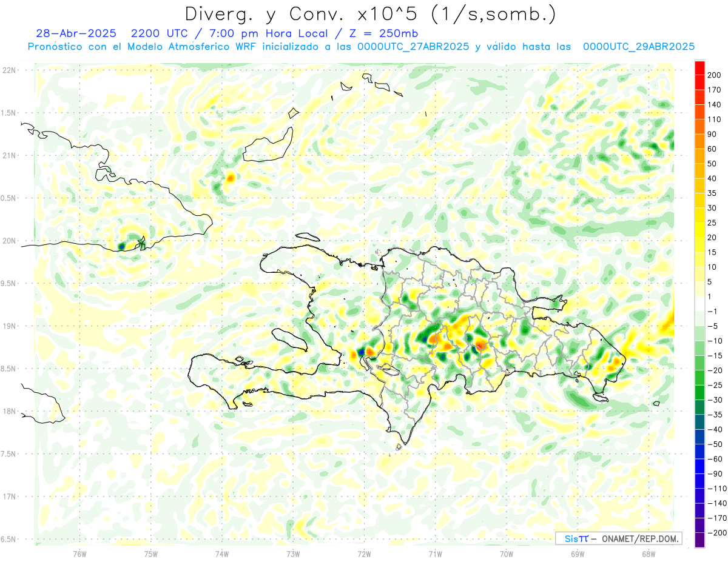Click the '-1' colorbar value
Image resolution: width=728 pixels, height=562 pixels.
pos(712,312)
